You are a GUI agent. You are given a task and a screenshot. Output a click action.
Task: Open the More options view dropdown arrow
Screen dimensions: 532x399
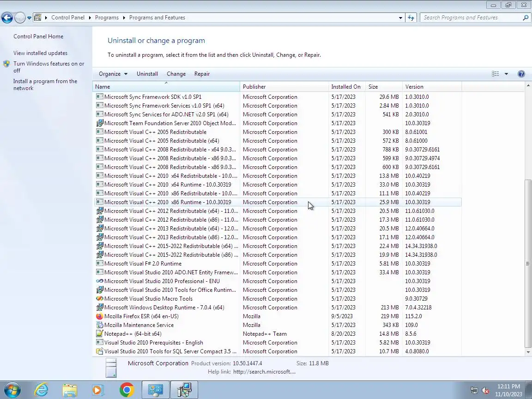(506, 74)
